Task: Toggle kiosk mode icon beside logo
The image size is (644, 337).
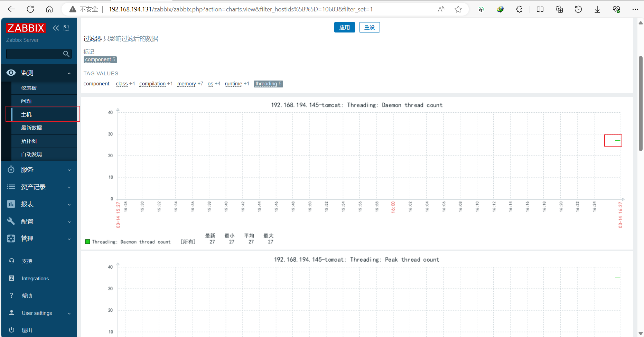Action: click(66, 28)
